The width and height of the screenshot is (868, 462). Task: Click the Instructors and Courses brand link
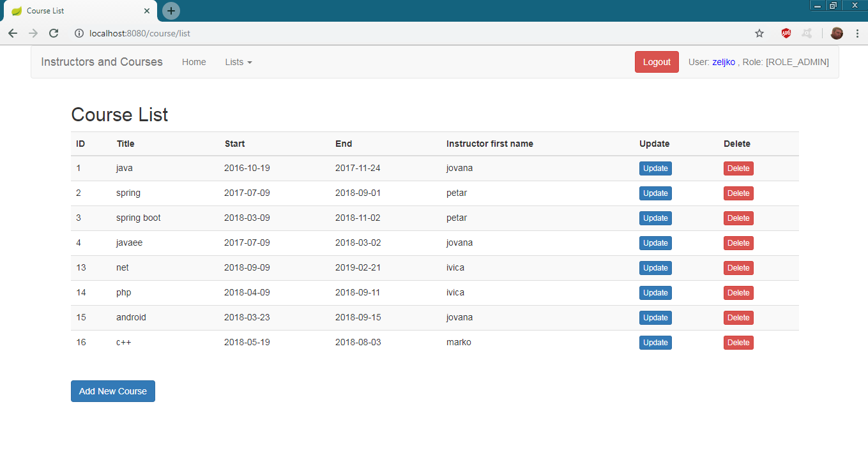102,62
